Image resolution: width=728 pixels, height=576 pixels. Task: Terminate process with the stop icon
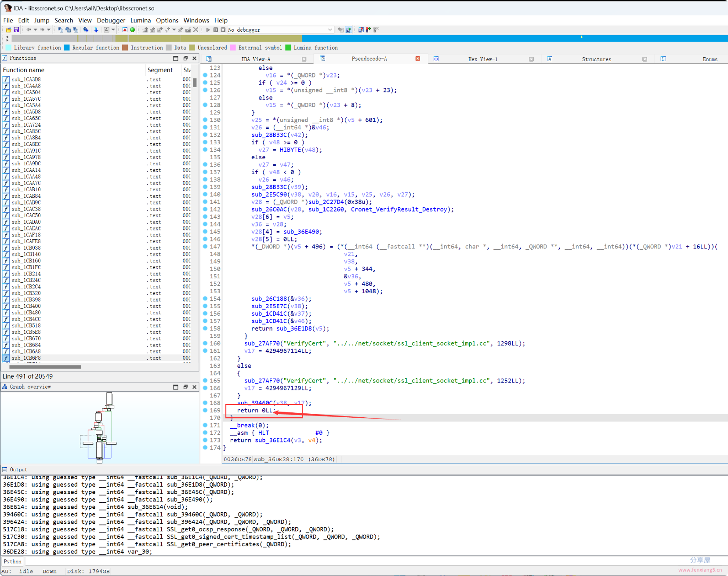click(223, 30)
